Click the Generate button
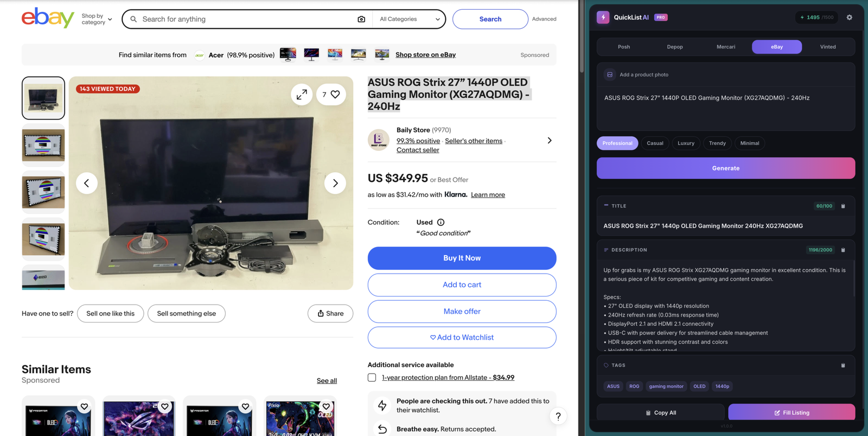The image size is (868, 436). (x=726, y=168)
